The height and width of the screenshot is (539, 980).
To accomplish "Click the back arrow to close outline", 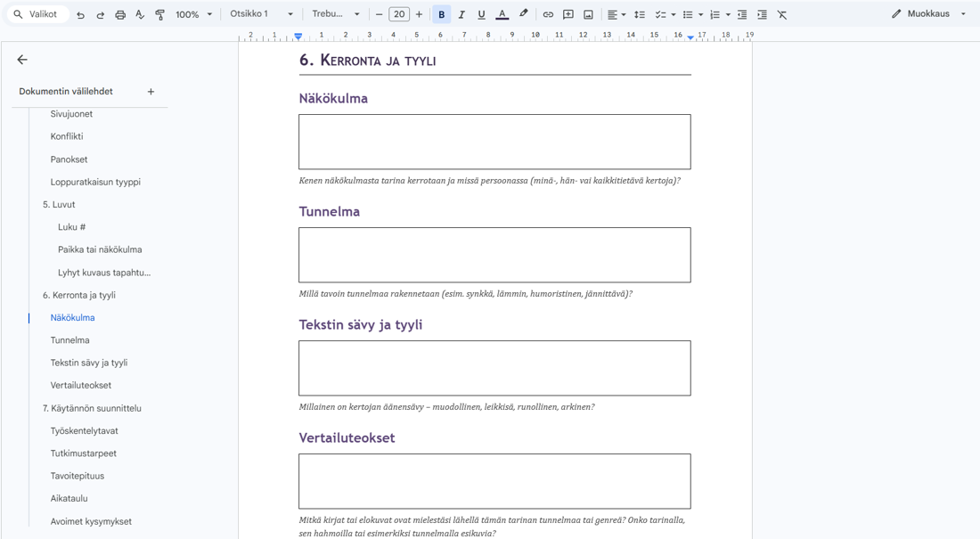I will click(22, 60).
